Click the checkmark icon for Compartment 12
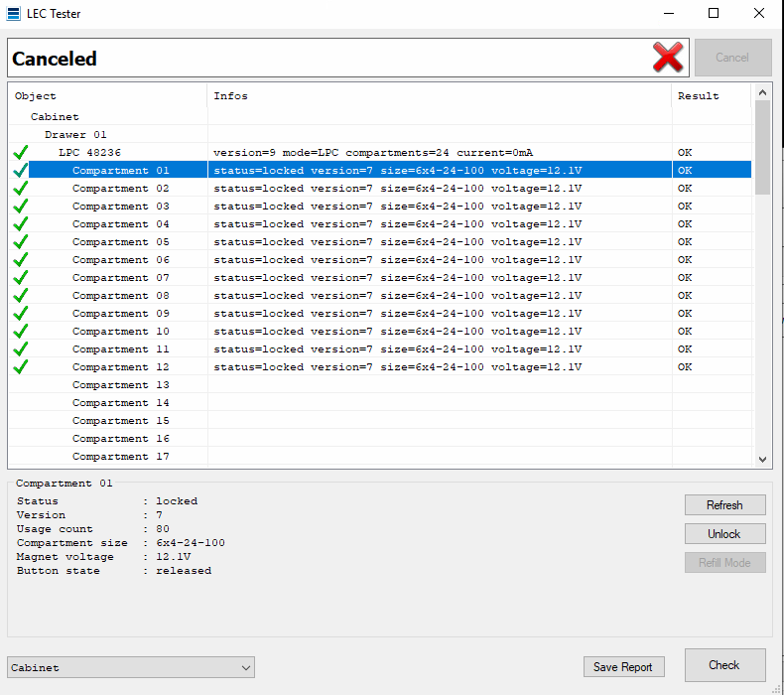 21,366
